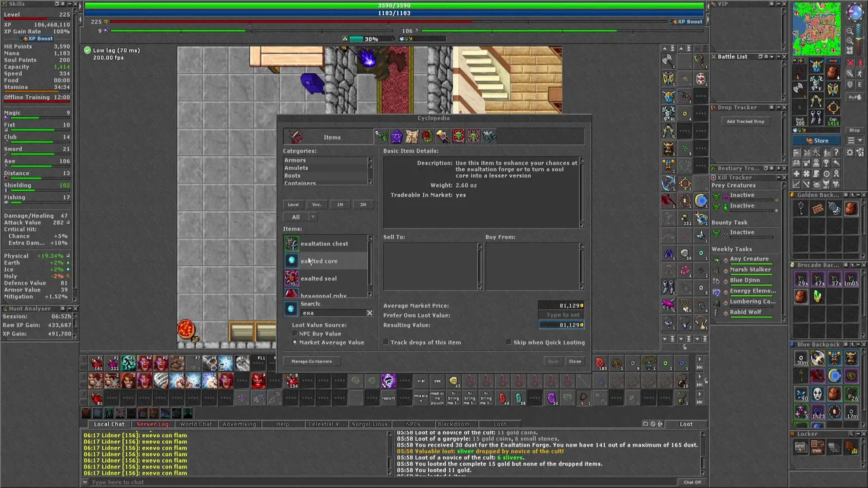Click the golden backpack bag icon

tap(851, 209)
